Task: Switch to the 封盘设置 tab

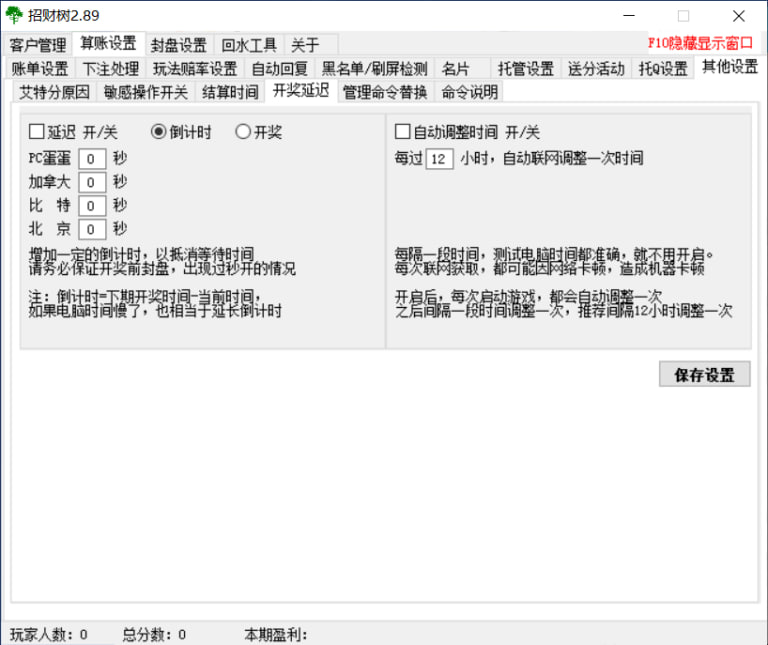Action: click(179, 45)
